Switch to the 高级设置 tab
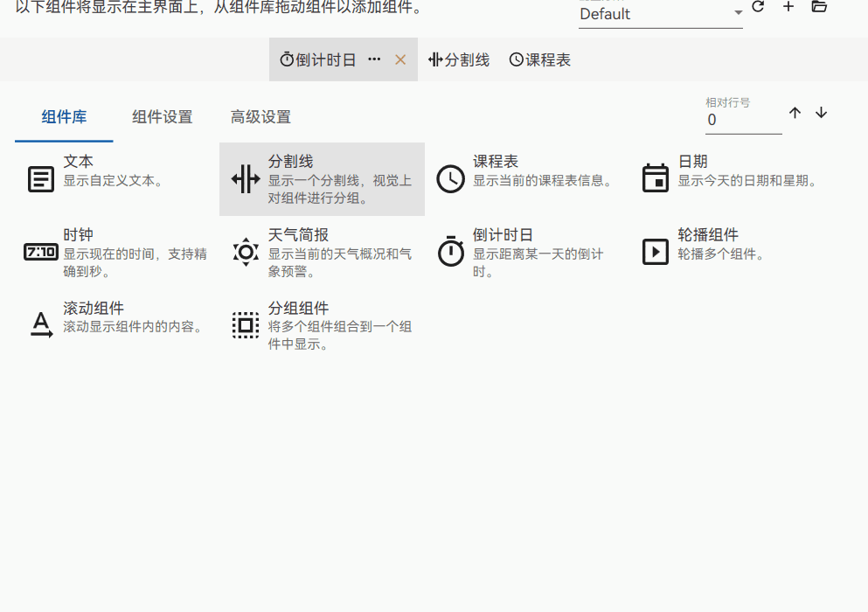868x612 pixels. point(260,117)
